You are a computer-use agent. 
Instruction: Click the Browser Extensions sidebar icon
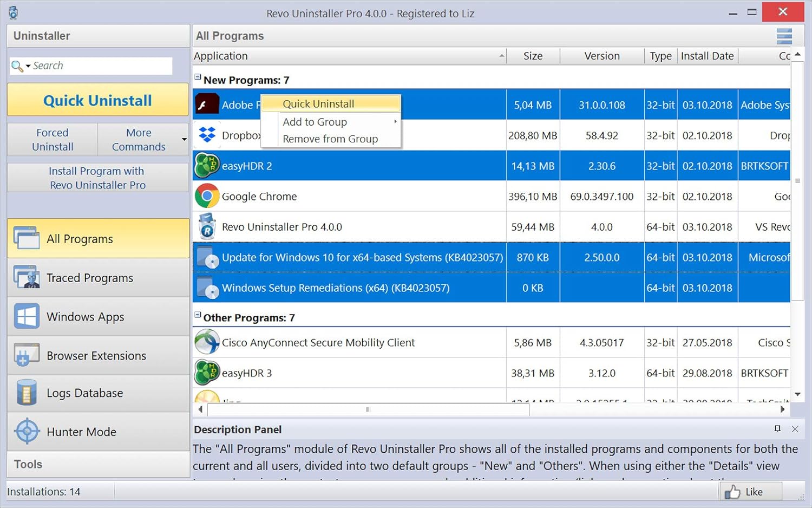pos(27,355)
